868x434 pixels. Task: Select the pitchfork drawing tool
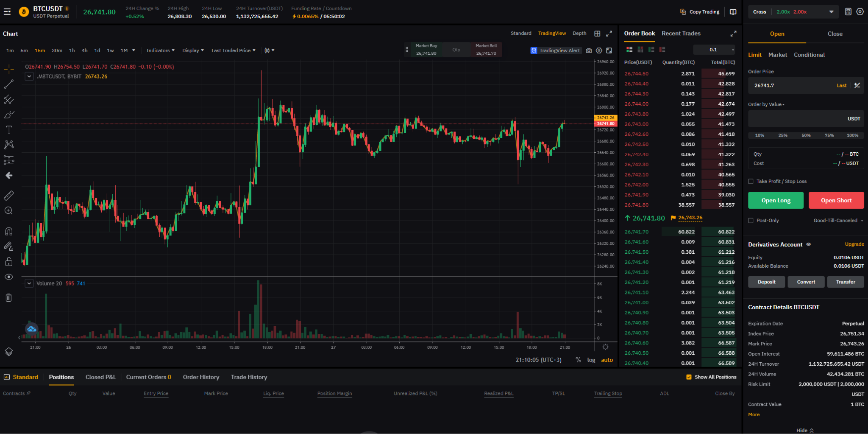point(9,99)
